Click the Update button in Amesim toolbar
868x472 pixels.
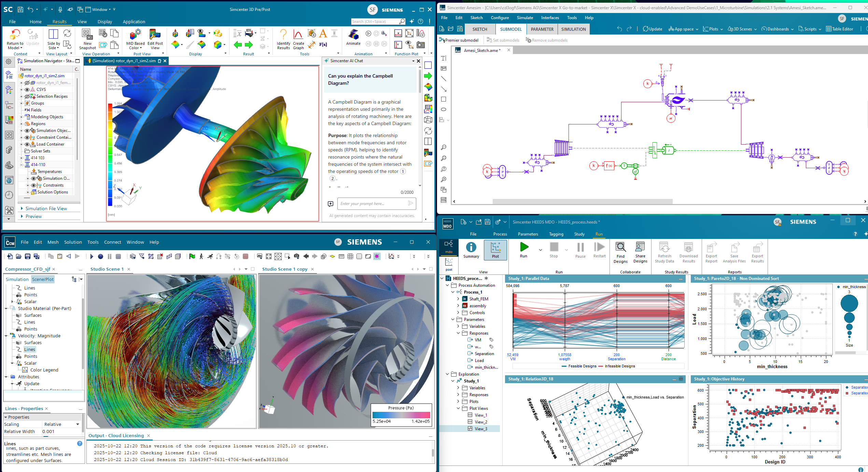(652, 29)
